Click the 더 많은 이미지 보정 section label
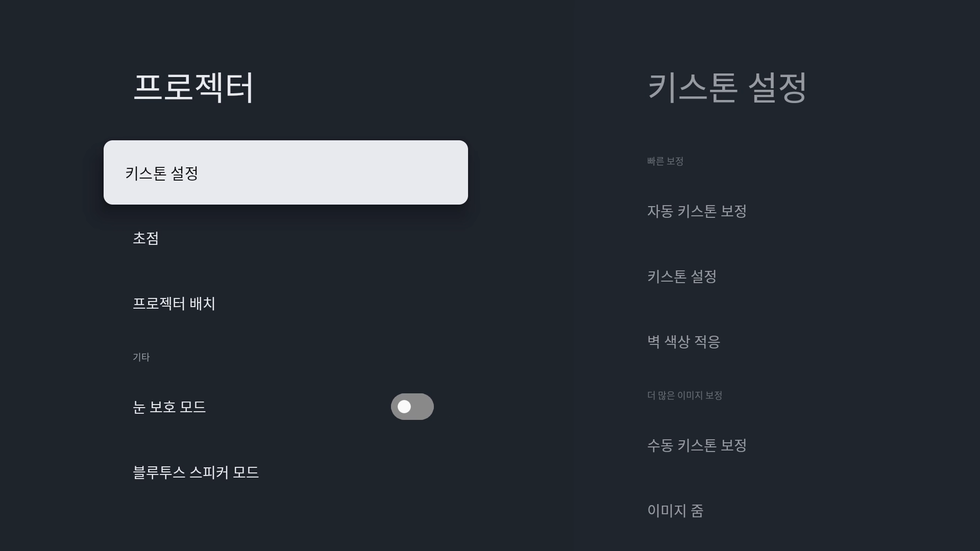 (684, 395)
